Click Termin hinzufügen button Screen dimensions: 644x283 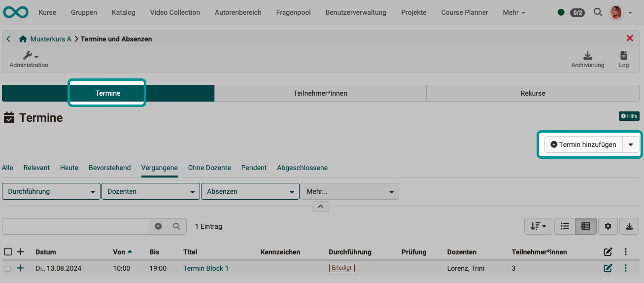pos(583,144)
